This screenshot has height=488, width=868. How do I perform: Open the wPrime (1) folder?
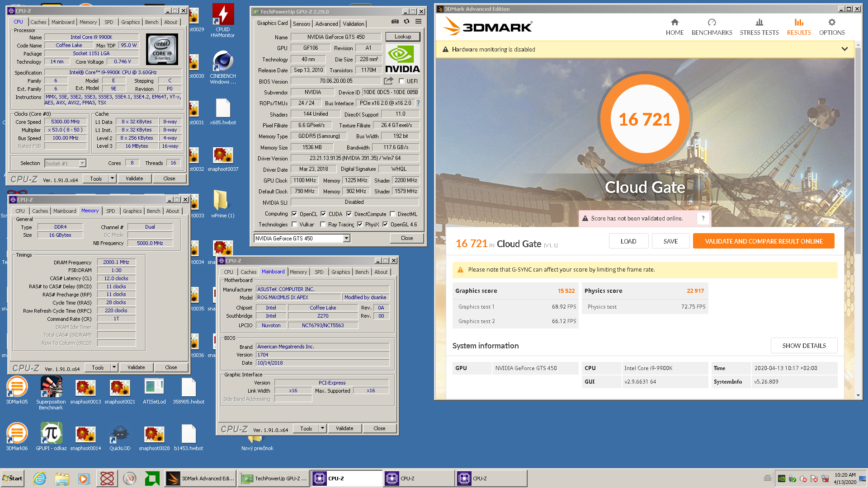[222, 204]
